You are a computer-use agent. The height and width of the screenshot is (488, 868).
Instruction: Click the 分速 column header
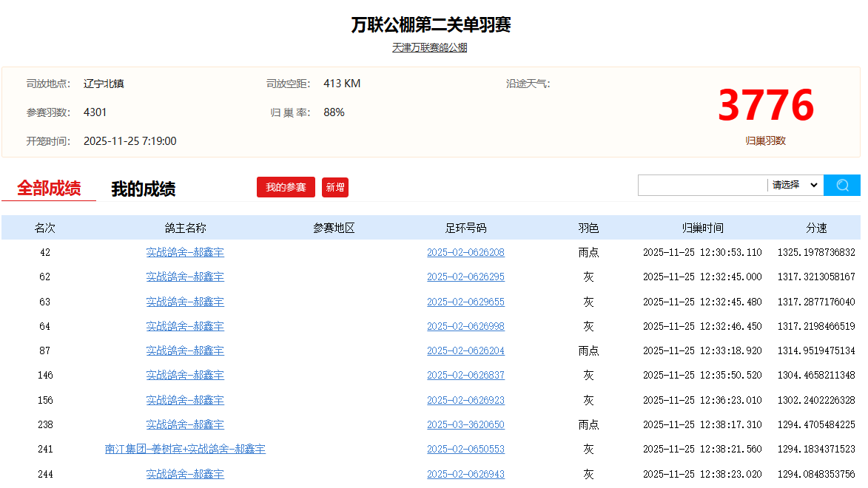pyautogui.click(x=816, y=228)
